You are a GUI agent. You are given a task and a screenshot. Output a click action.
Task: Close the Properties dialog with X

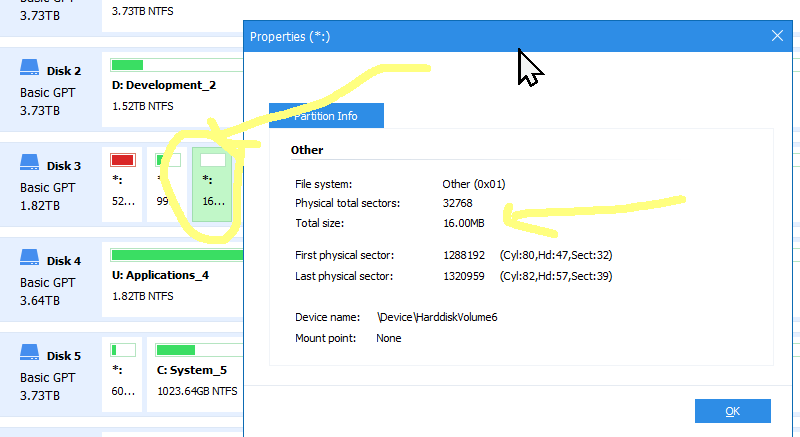coord(777,36)
